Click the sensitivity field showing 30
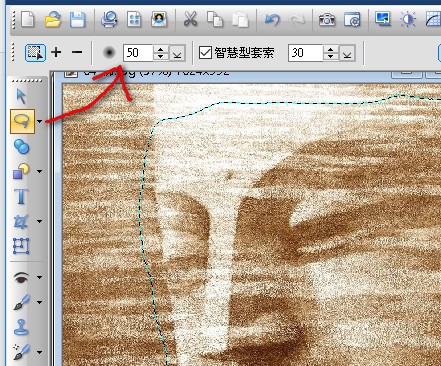Viewport: 441px width, 366px height. (x=305, y=53)
